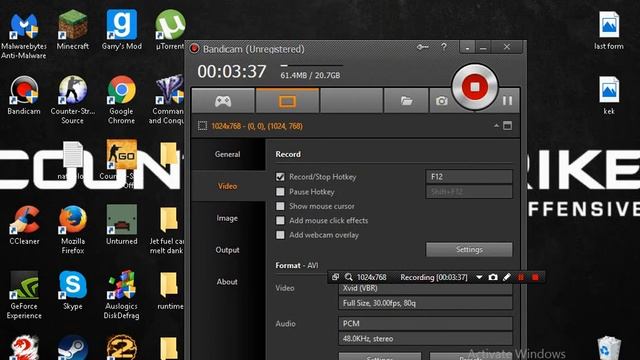Open Auslogics DiskDefrag desktop shortcut

[122, 295]
